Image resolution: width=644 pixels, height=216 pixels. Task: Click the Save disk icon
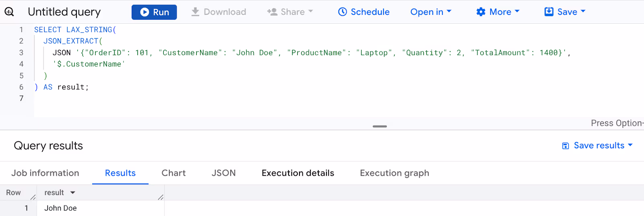549,12
